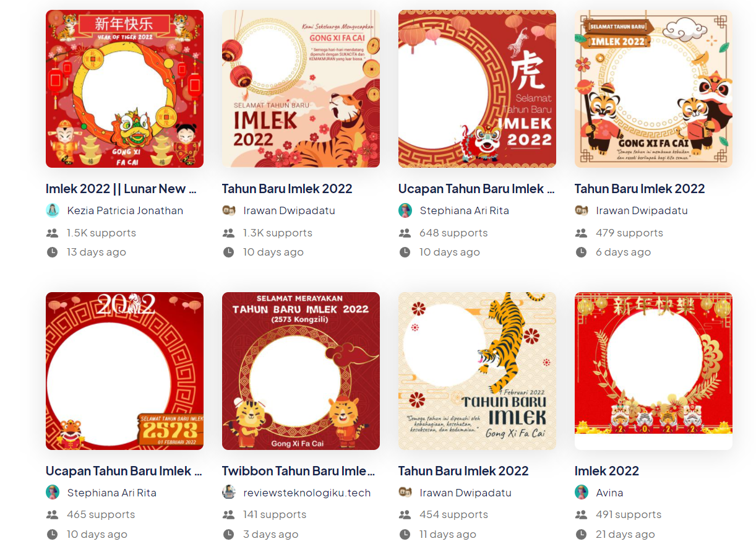Click the "Imlek 2022" title by Avina
The height and width of the screenshot is (549, 756).
click(x=607, y=471)
